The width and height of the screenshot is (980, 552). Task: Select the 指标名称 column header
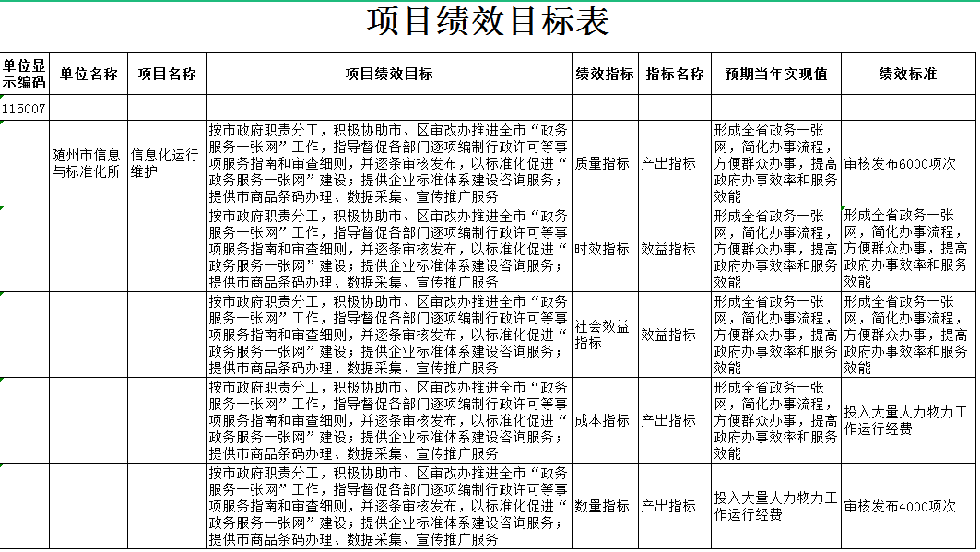(x=675, y=74)
